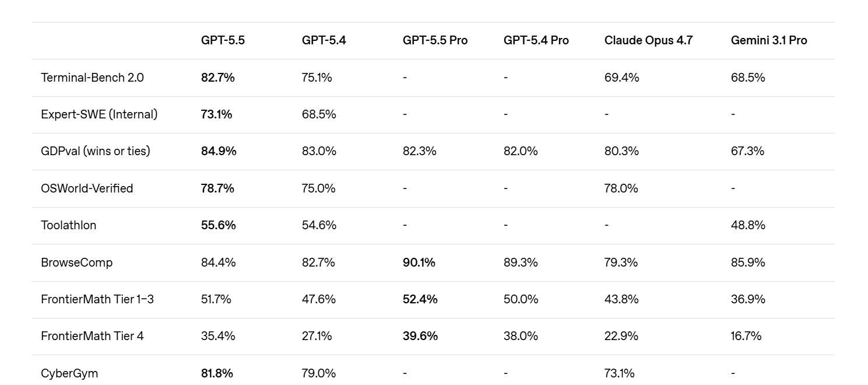Click the Terminal-Bench 2.0 row label
The width and height of the screenshot is (868, 385).
[92, 78]
